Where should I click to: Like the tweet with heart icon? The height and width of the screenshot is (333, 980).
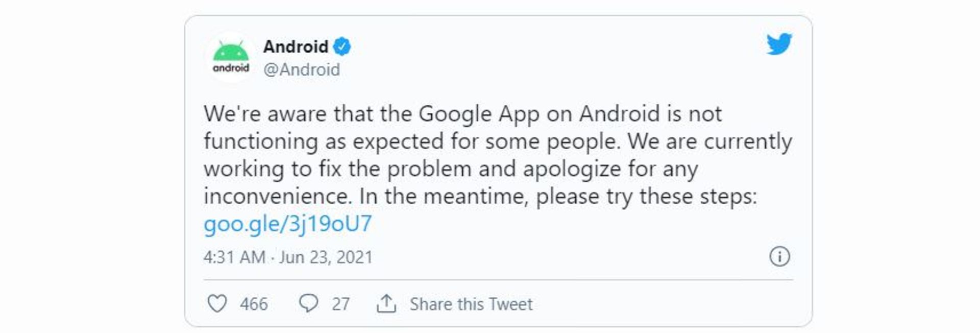click(x=217, y=303)
